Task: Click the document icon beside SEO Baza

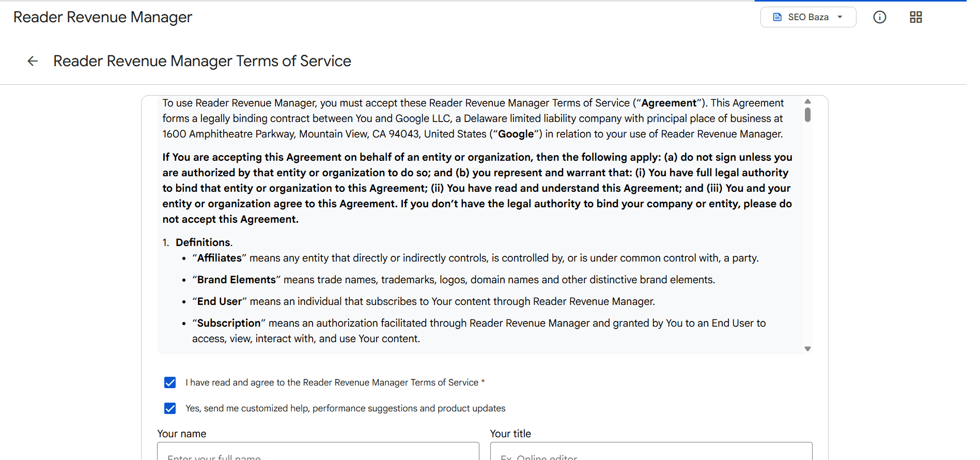Action: coord(777,17)
